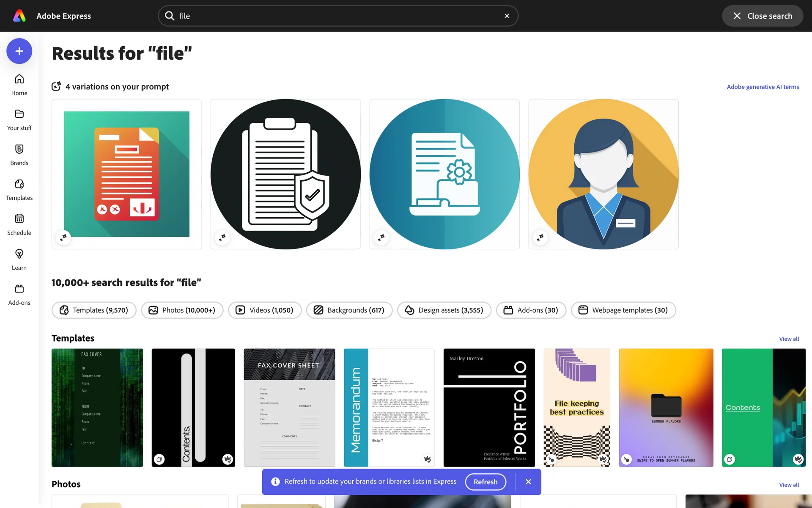
Task: Open the File keeping best practices template
Action: (x=576, y=407)
